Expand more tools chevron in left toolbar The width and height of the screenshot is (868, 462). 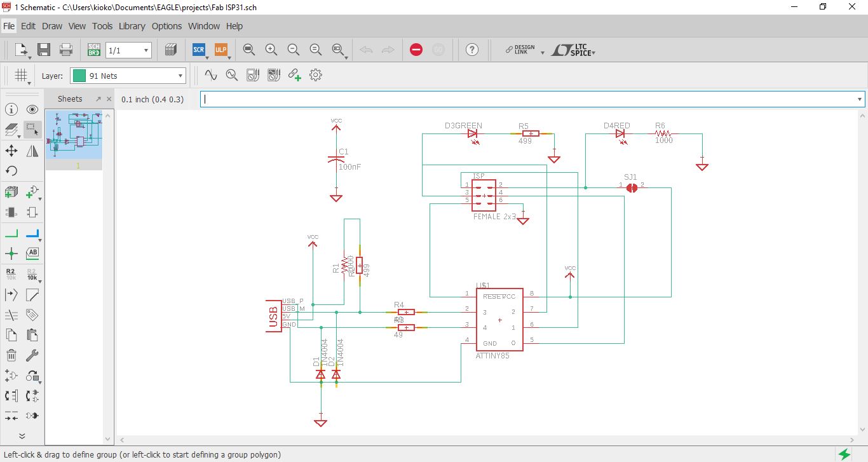(22, 436)
